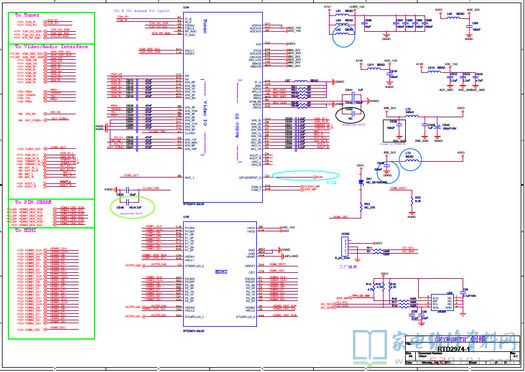Screen dimensions: 525x372
Task: Click the LED diode symbol below DDV3
Action: pyautogui.click(x=361, y=182)
